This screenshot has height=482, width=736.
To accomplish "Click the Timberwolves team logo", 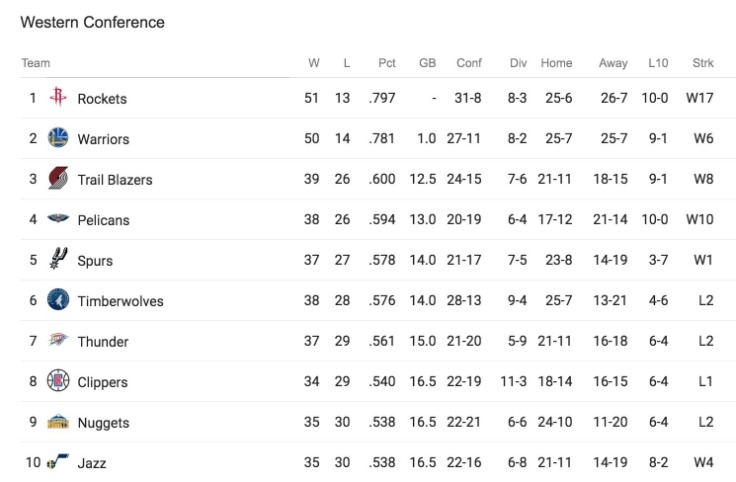I will tap(58, 300).
